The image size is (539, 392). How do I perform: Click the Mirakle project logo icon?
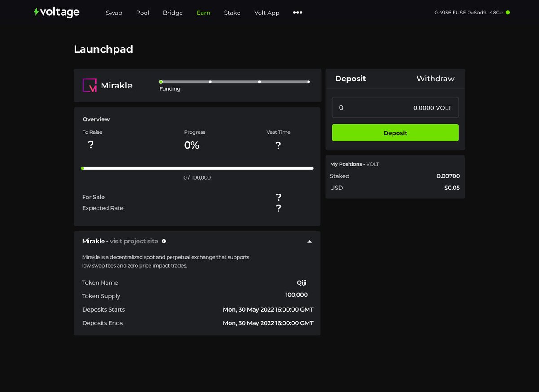(89, 85)
